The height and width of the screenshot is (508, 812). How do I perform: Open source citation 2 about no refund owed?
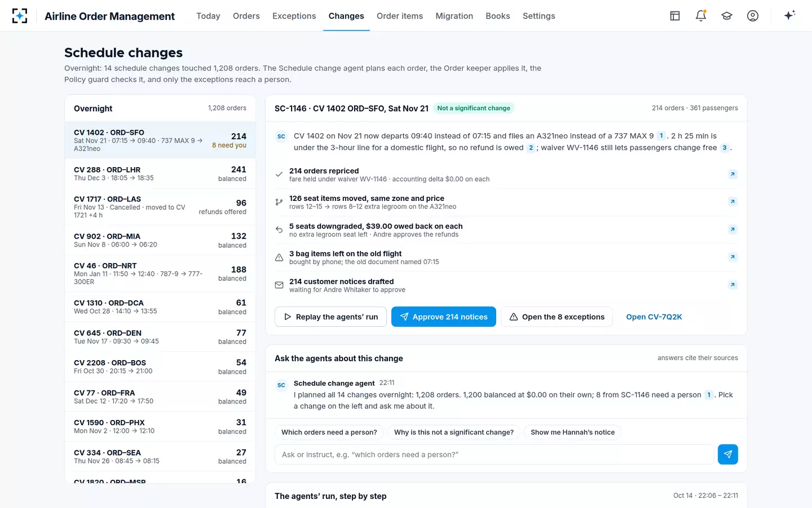click(531, 148)
